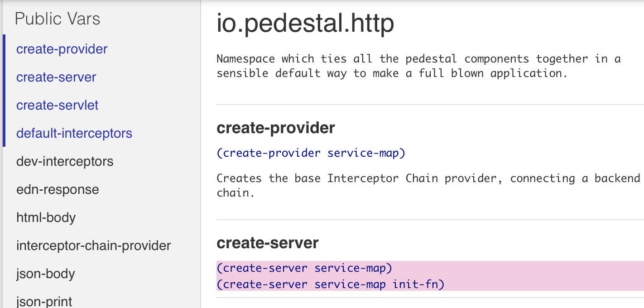Open the dev-interceptors sidebar link
The height and width of the screenshot is (308, 644).
coord(65,161)
